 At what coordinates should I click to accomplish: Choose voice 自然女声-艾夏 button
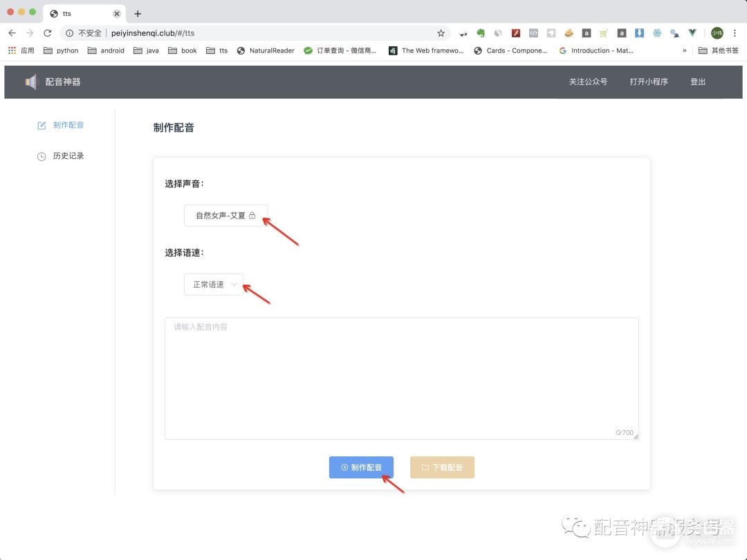point(225,216)
